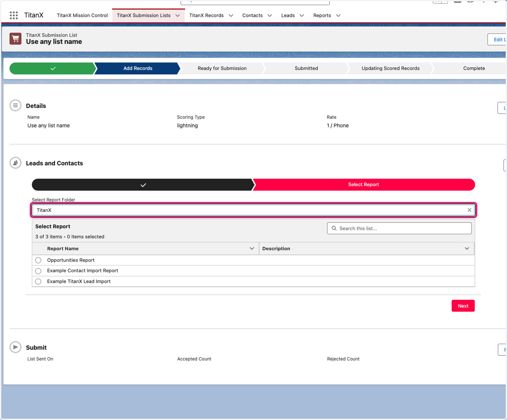Click the TitanX Submission List cart icon
This screenshot has width=507, height=420.
click(16, 39)
